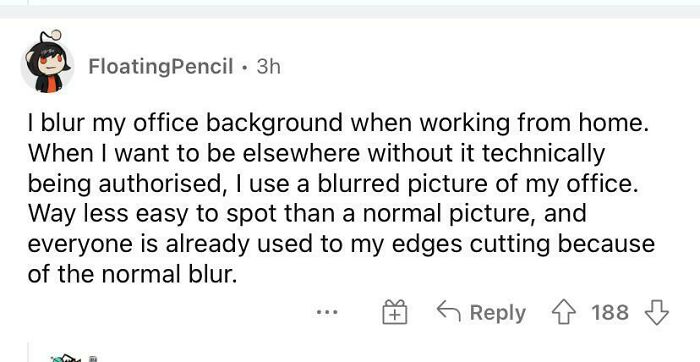Open FloatingPencil's user profile link
The width and height of the screenshot is (700, 362).
click(161, 67)
